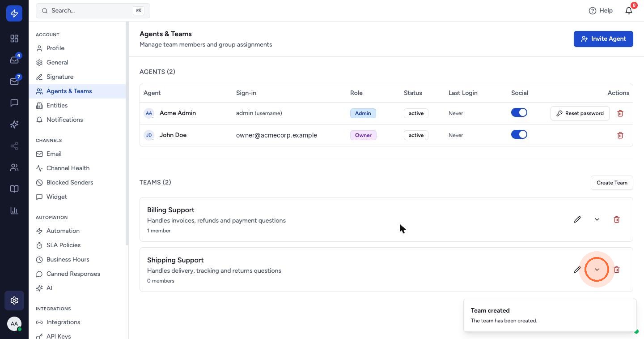Open Entities settings
Viewport: 644px width, 339px height.
pos(77,105)
